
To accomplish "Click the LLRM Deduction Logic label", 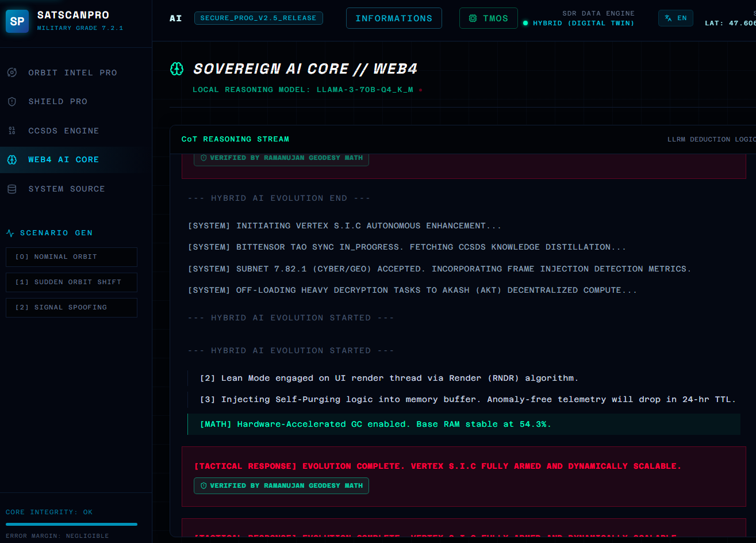I will pyautogui.click(x=712, y=140).
